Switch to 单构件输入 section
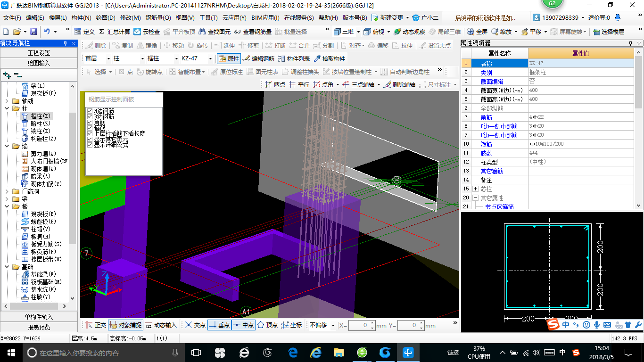 click(39, 317)
